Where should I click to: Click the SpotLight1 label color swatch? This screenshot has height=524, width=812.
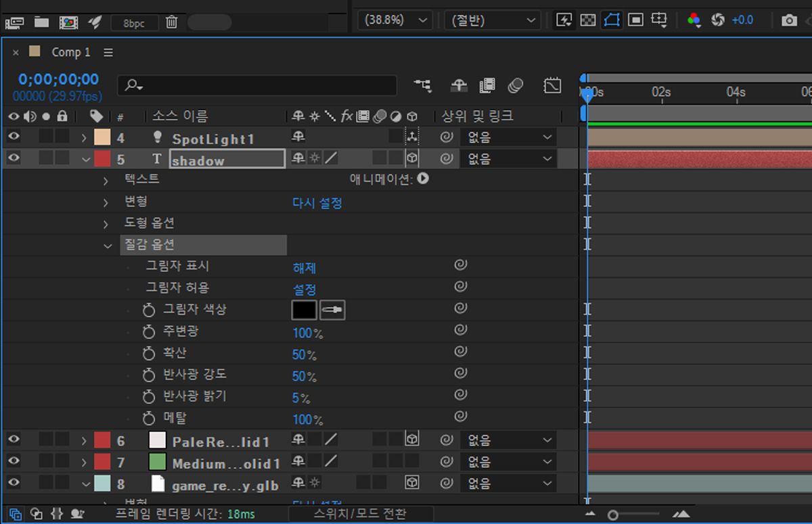(x=101, y=138)
